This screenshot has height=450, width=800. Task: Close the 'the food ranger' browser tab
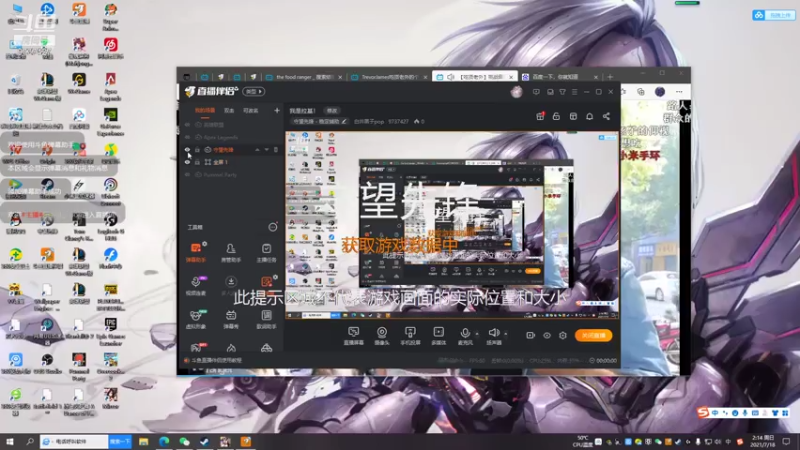[x=340, y=77]
